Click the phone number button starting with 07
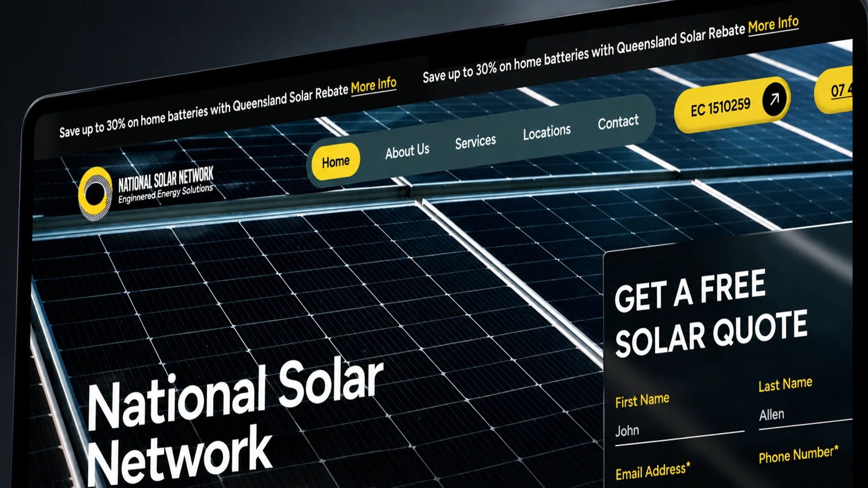Viewport: 868px width, 488px height. [834, 89]
